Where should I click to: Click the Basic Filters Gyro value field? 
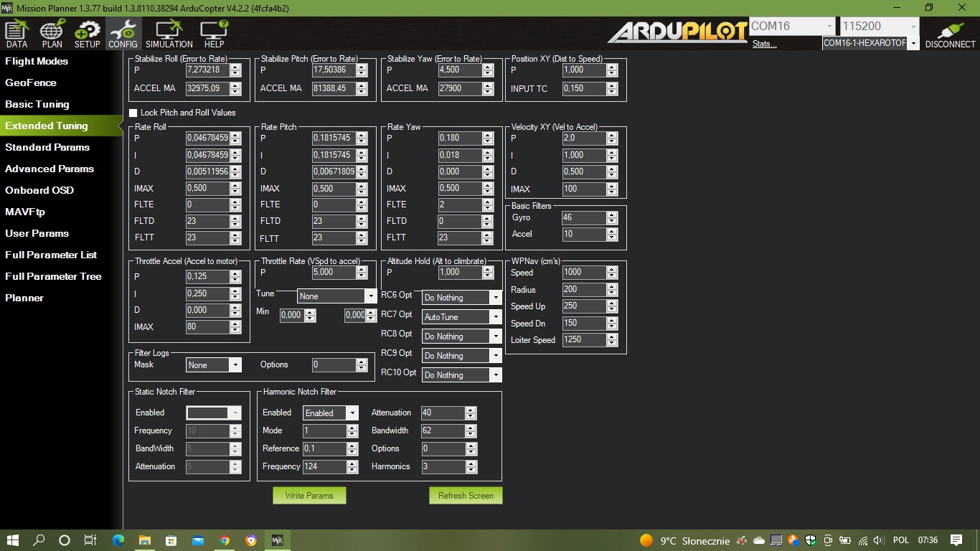pyautogui.click(x=583, y=217)
